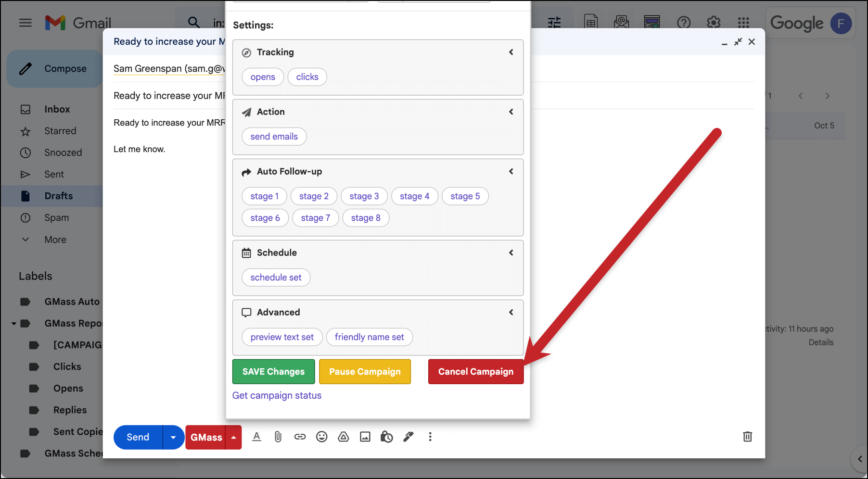Open GMass settings arrow next to GMass button
Viewport: 868px width, 479px height.
(x=233, y=437)
